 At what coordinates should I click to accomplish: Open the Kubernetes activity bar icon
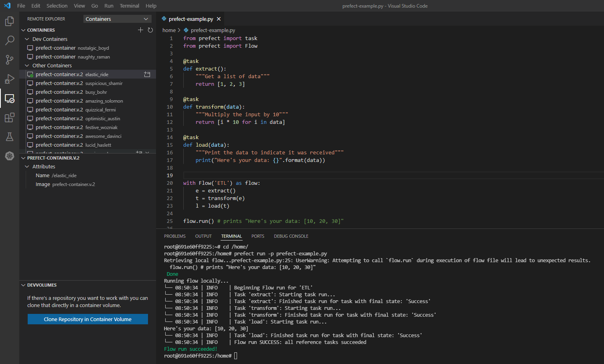10,156
